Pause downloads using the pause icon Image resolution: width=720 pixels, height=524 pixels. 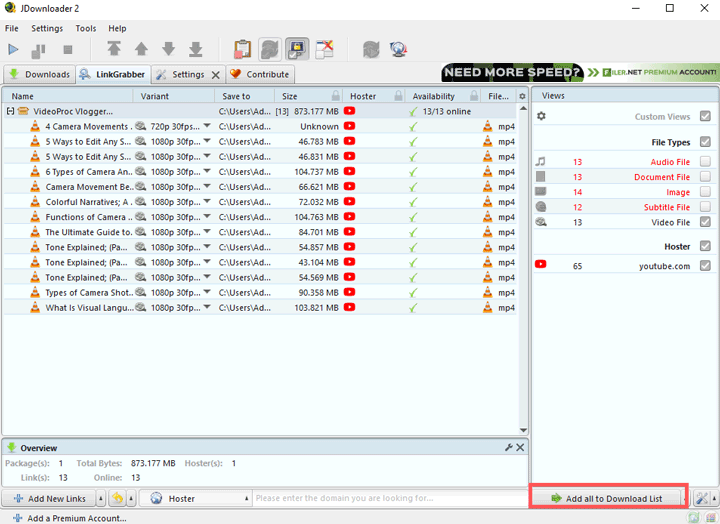(x=39, y=50)
